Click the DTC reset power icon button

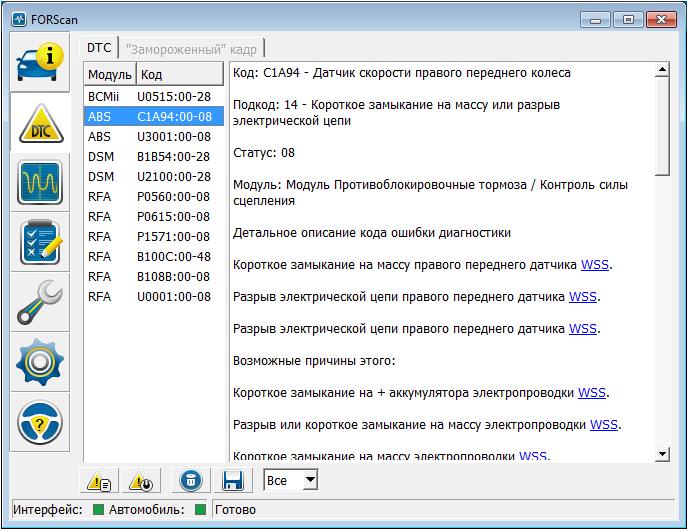(x=141, y=482)
